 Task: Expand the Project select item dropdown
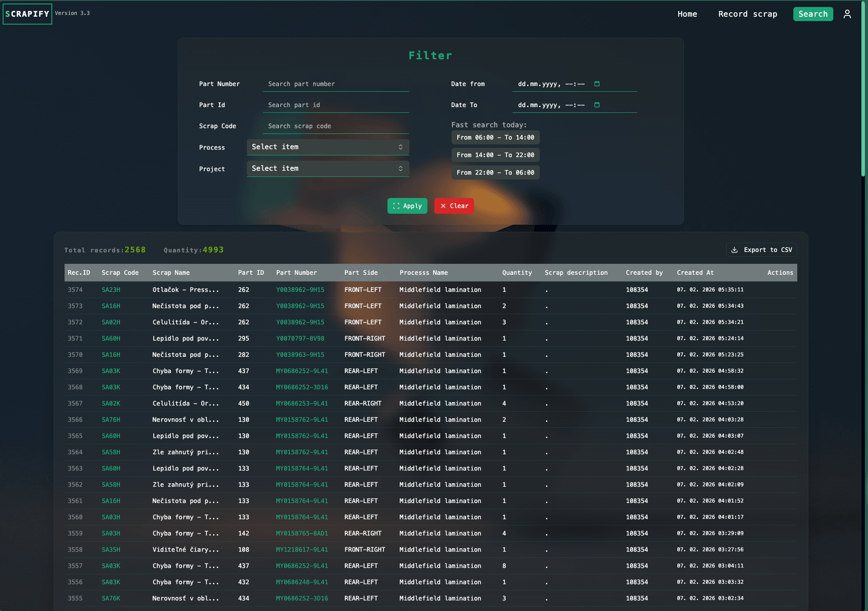click(x=328, y=169)
